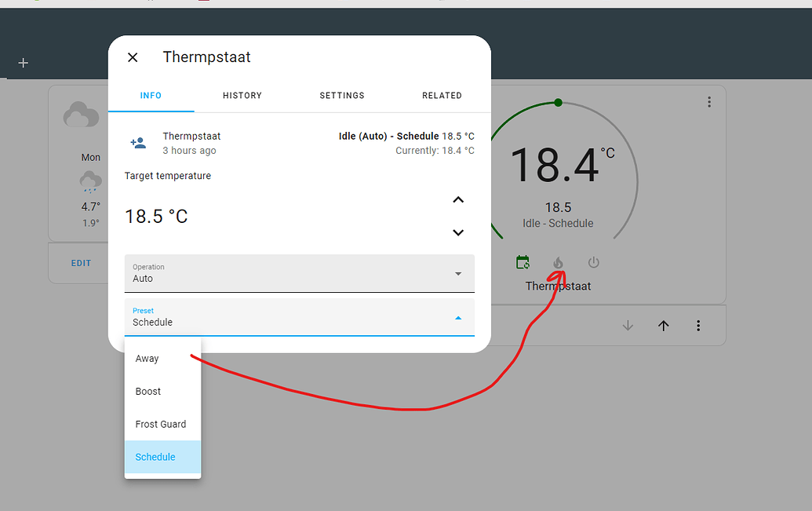Image resolution: width=812 pixels, height=511 pixels.
Task: Close the Thermpstaat dialog
Action: [133, 57]
